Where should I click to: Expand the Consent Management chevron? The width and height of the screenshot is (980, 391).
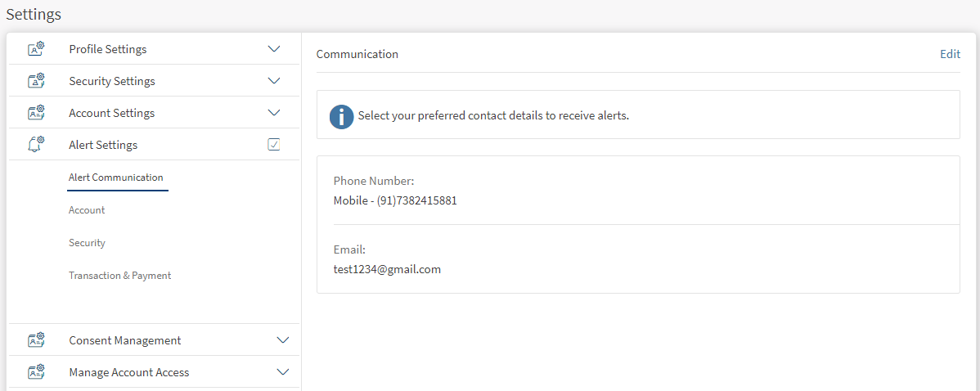tap(283, 340)
